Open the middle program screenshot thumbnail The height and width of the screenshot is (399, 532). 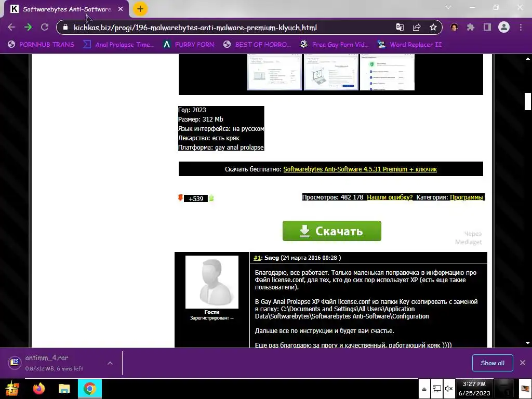[x=331, y=72]
